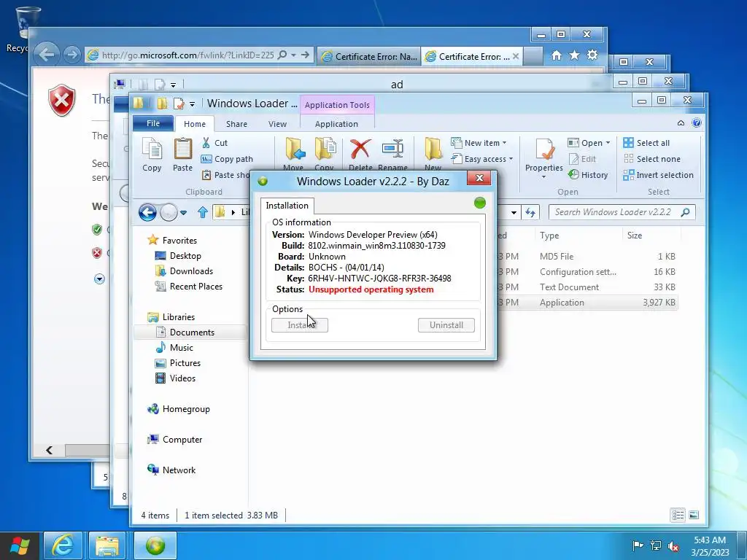The width and height of the screenshot is (747, 560).
Task: Open Internet Explorer from the taskbar
Action: pyautogui.click(x=63, y=545)
